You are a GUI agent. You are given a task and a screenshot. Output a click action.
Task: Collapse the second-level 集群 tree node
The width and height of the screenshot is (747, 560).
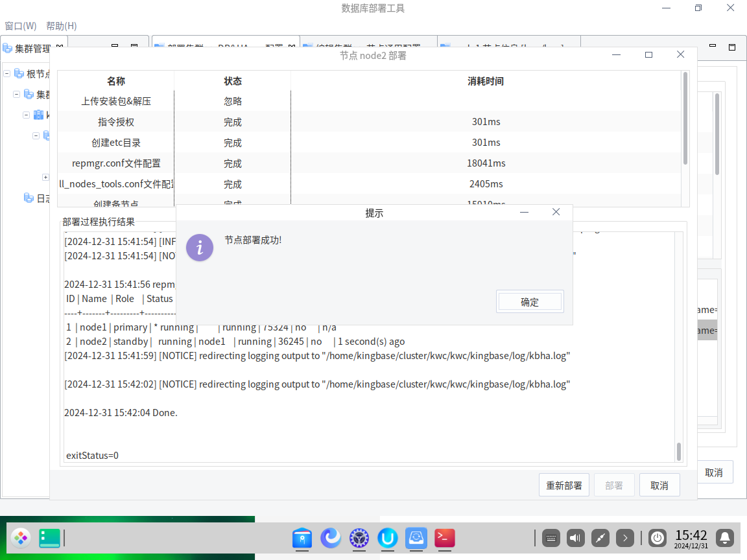coord(17,94)
